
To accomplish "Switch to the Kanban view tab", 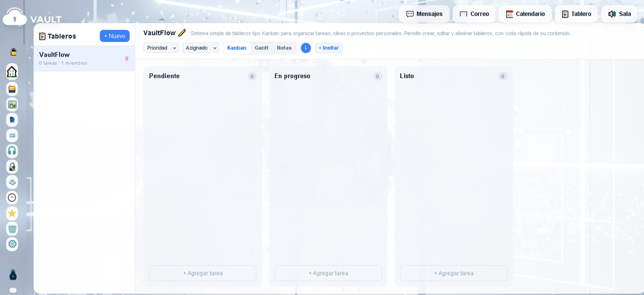I will click(x=237, y=48).
